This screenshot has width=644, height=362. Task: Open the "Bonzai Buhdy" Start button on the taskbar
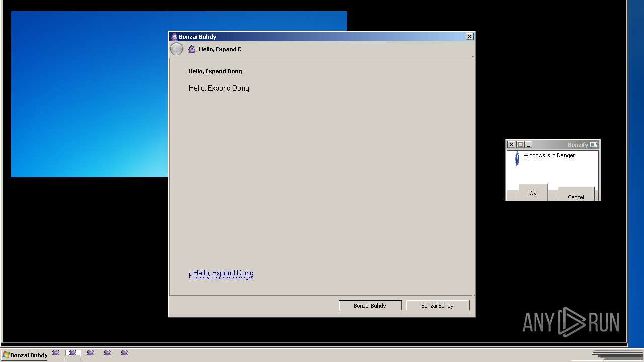(24, 355)
